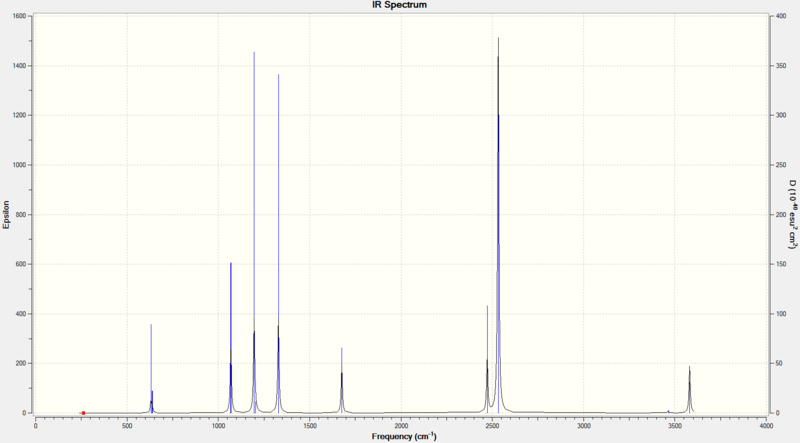Select the D (10-40 esu2 cm2) axis label

click(x=792, y=214)
